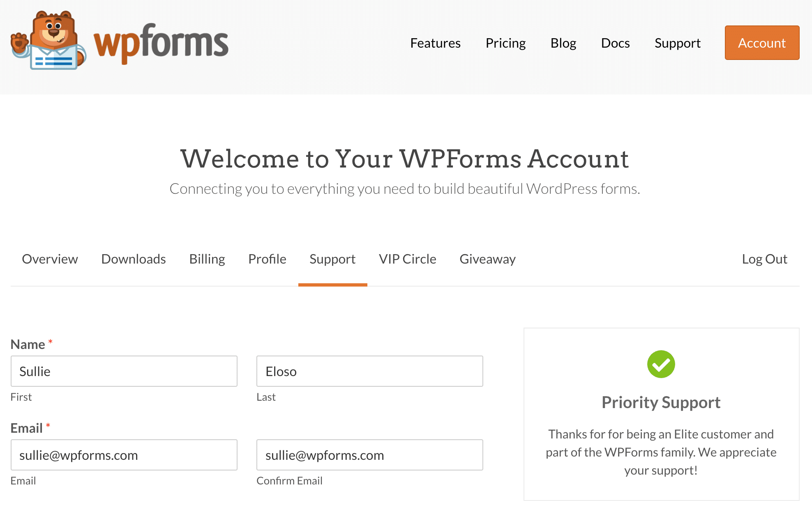Select the Support tab
The image size is (812, 514).
[332, 259]
